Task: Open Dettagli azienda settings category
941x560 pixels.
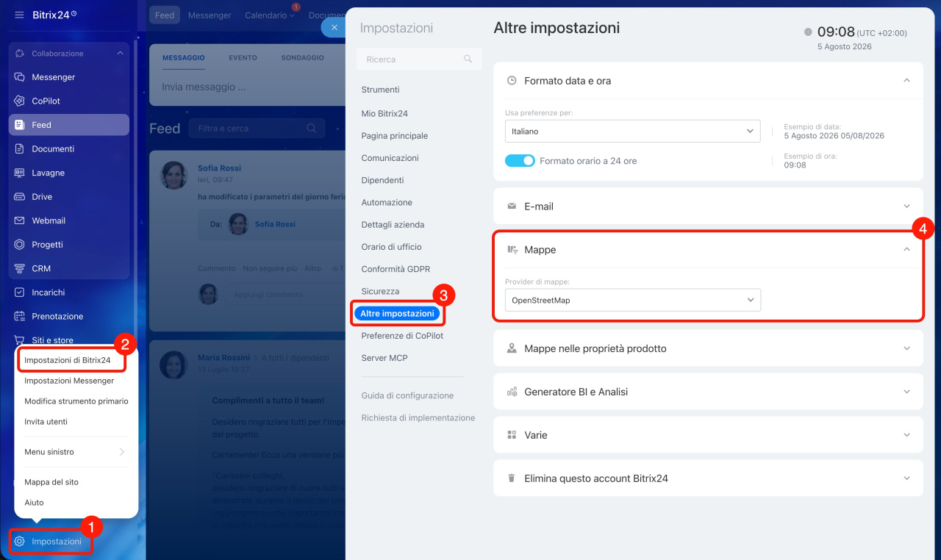Action: click(x=393, y=225)
